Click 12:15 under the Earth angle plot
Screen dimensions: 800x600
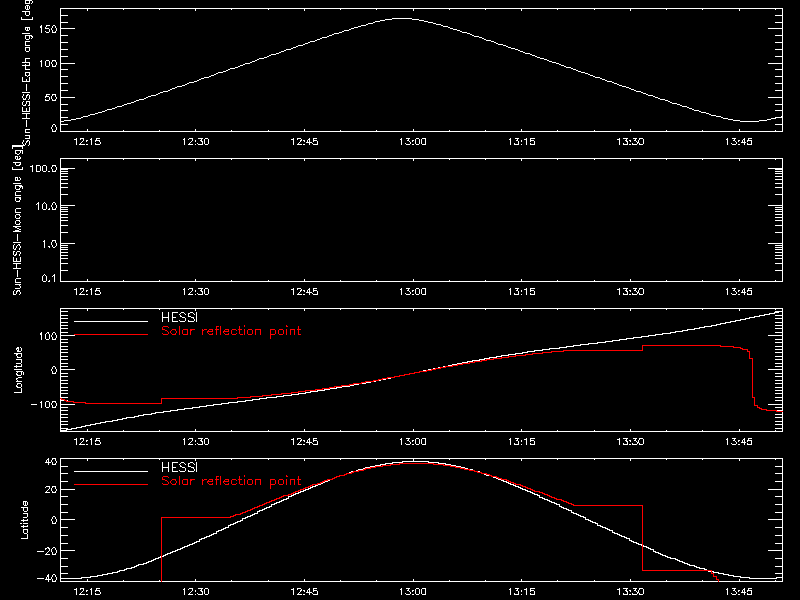click(x=87, y=142)
